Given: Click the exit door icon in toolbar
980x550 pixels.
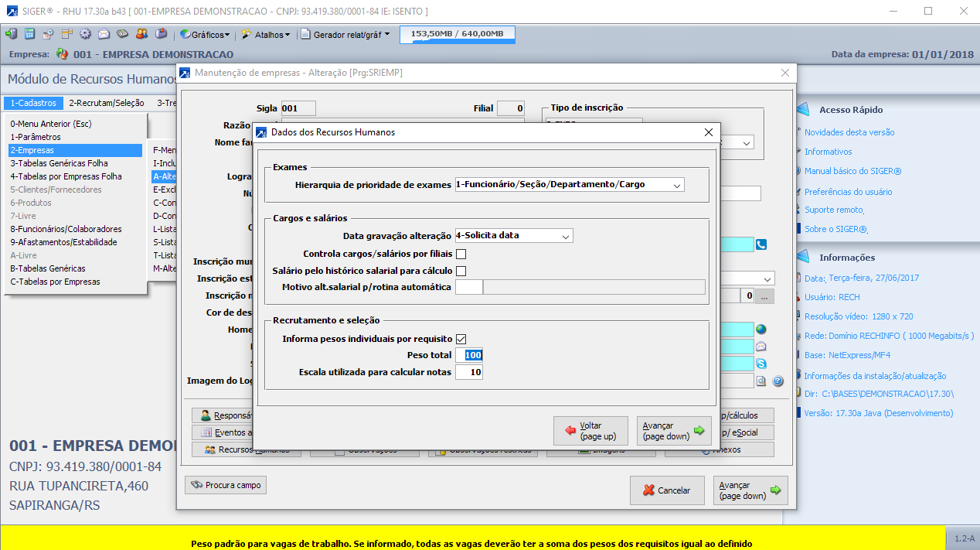Looking at the screenshot, I should [x=11, y=34].
